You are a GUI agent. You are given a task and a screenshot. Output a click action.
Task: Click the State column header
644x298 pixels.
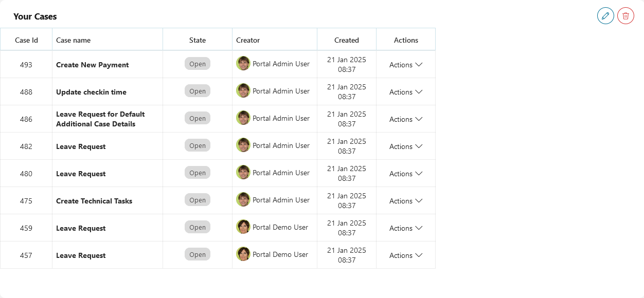pyautogui.click(x=198, y=40)
